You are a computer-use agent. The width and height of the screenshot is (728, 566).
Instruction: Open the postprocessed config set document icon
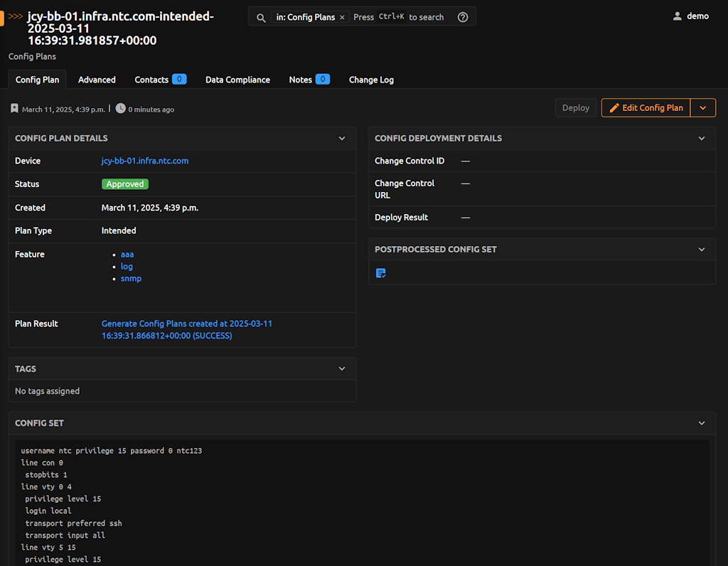click(380, 272)
